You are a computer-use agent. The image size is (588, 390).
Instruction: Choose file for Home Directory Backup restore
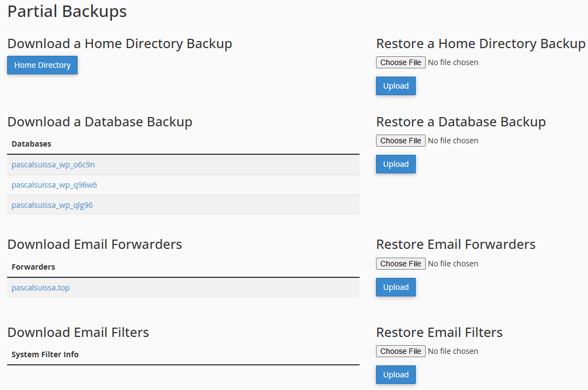click(x=401, y=62)
